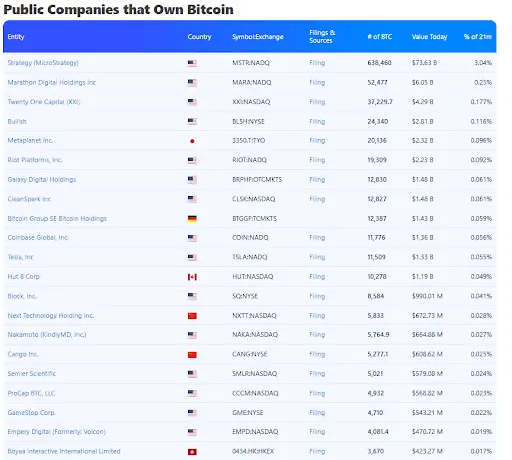The width and height of the screenshot is (512, 460).
Task: Click Bitcoin Group SE Bitcoin Holdings link
Action: (x=57, y=218)
